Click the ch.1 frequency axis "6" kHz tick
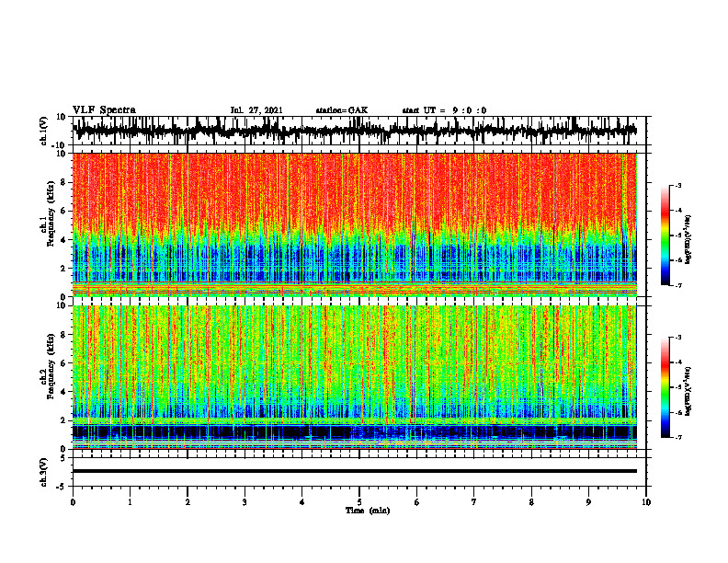 point(63,211)
